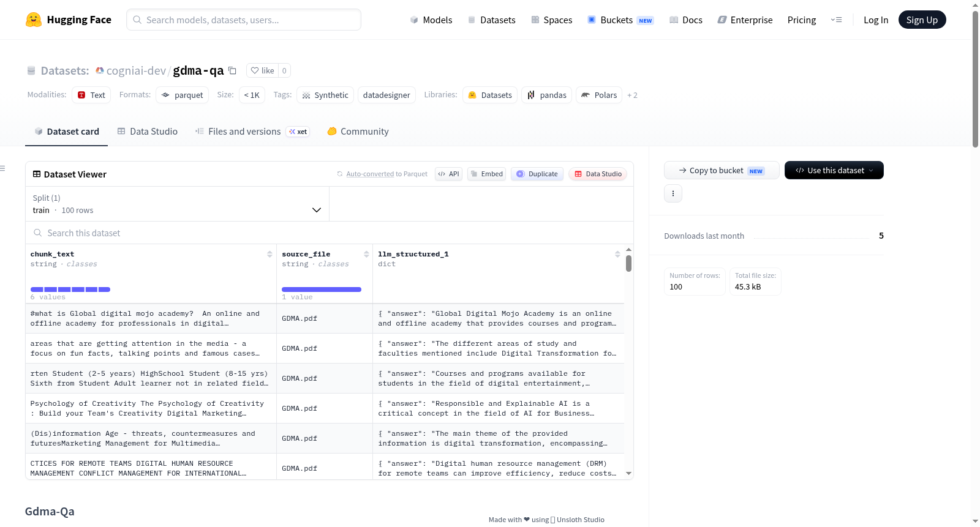This screenshot has height=527, width=980.
Task: Click the Datasets library tag
Action: (490, 95)
